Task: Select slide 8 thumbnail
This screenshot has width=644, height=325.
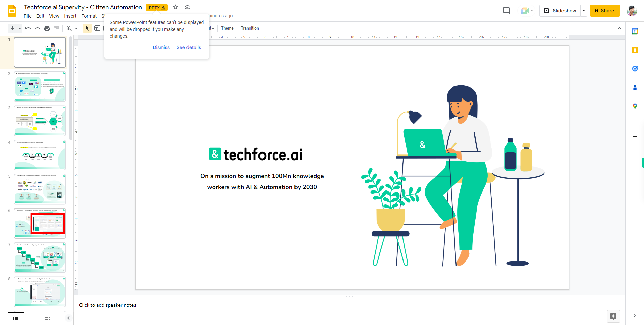Action: (40, 292)
